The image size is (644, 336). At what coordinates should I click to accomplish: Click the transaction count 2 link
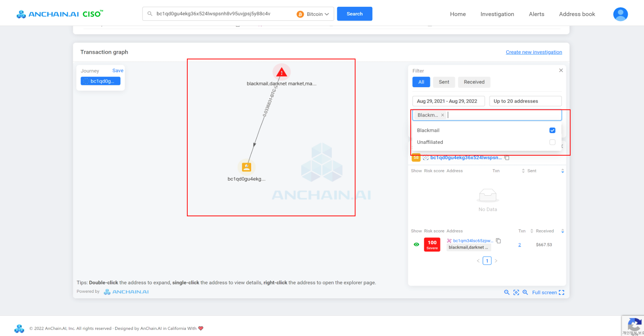pyautogui.click(x=519, y=245)
